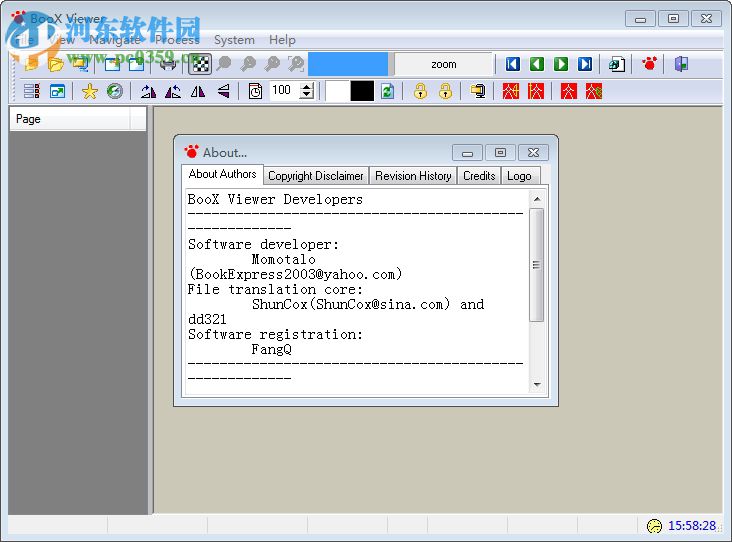Go to previous page with green left arrow
Viewport: 732px width, 542px height.
tap(536, 64)
